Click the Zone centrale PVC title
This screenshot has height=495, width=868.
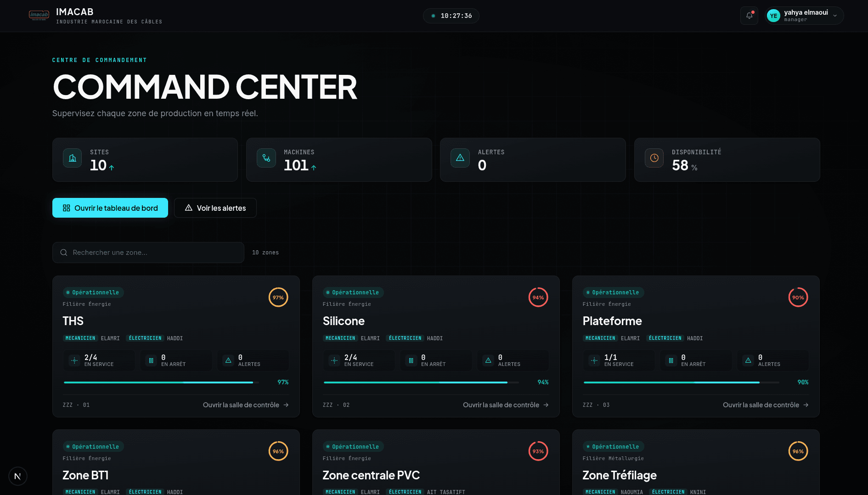[x=371, y=475]
